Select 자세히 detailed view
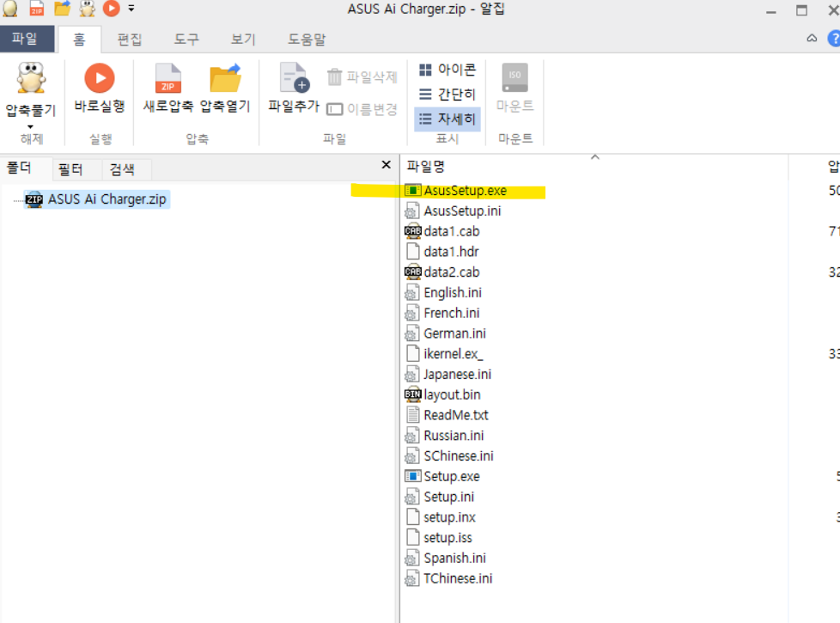Screen dimensions: 840x623 (447, 119)
